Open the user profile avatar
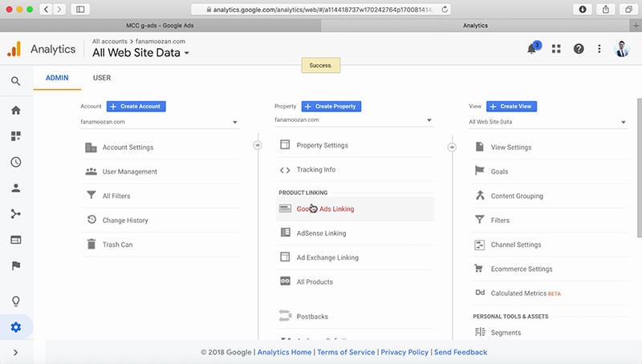Screen dimensions: 642x364 click(622, 49)
